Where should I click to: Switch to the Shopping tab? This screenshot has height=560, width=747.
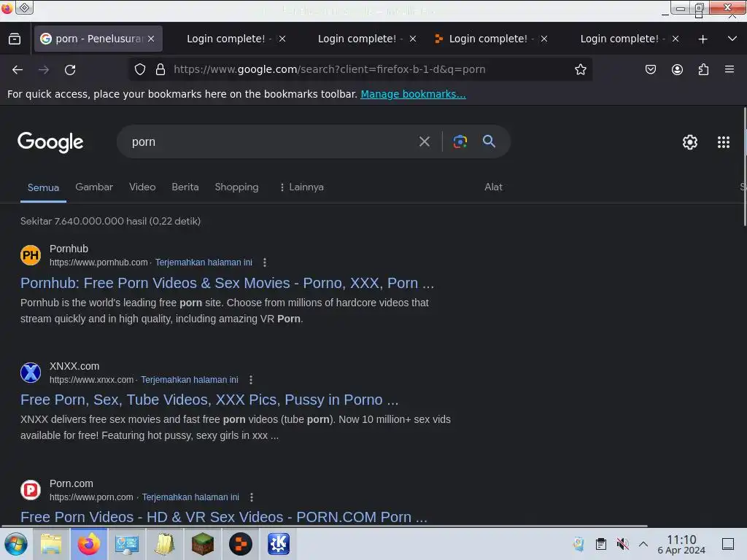(236, 187)
